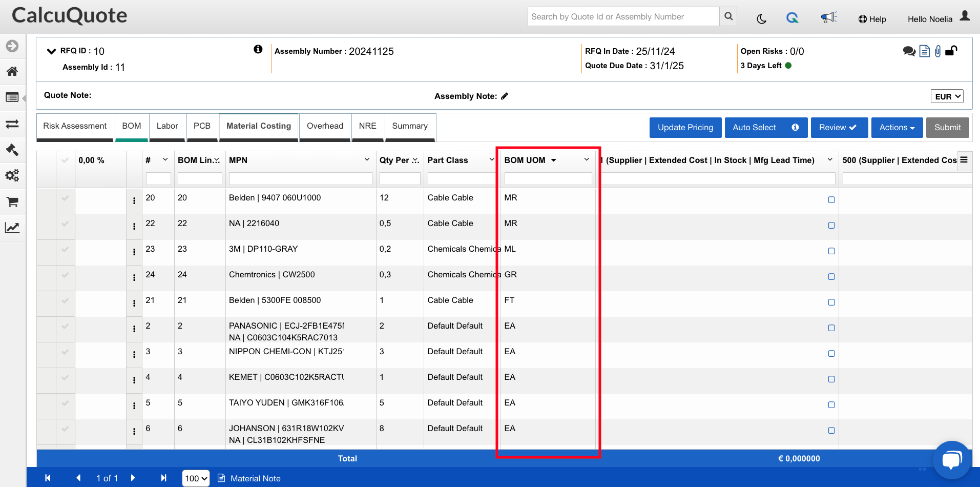Click Auto Select button
The height and width of the screenshot is (487, 980).
766,128
